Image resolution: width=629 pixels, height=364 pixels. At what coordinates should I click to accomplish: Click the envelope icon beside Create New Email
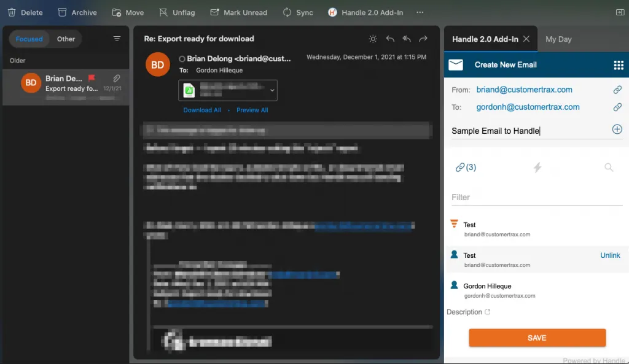click(456, 64)
